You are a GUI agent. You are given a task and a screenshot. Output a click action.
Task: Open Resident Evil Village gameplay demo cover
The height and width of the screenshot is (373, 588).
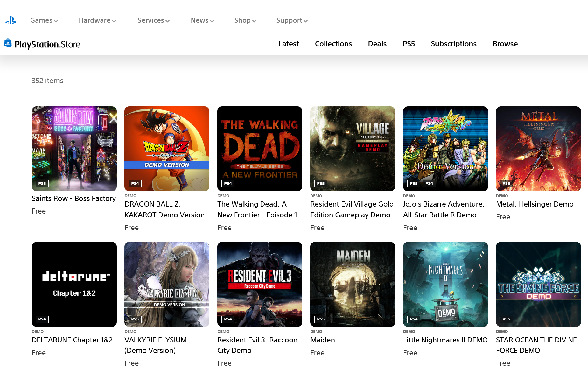pyautogui.click(x=353, y=149)
